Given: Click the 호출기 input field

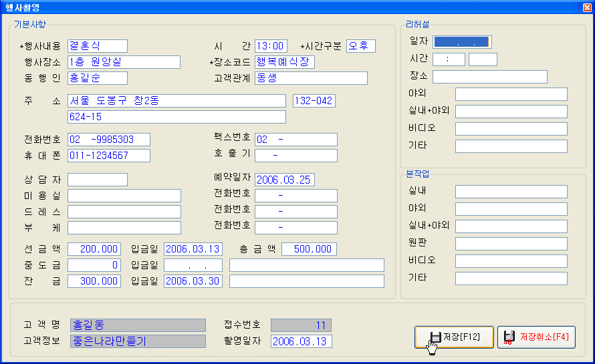Looking at the screenshot, I should [x=296, y=156].
